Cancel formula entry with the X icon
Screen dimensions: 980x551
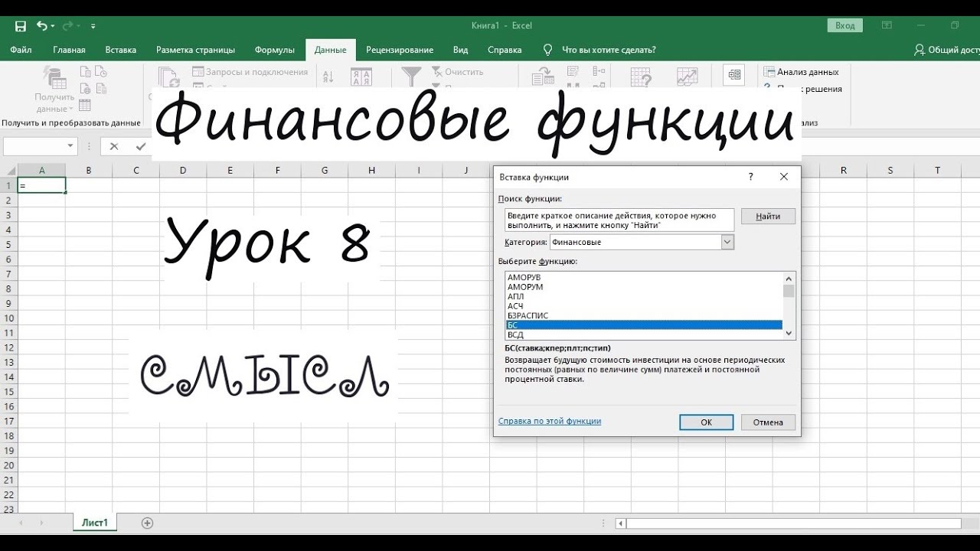point(114,146)
